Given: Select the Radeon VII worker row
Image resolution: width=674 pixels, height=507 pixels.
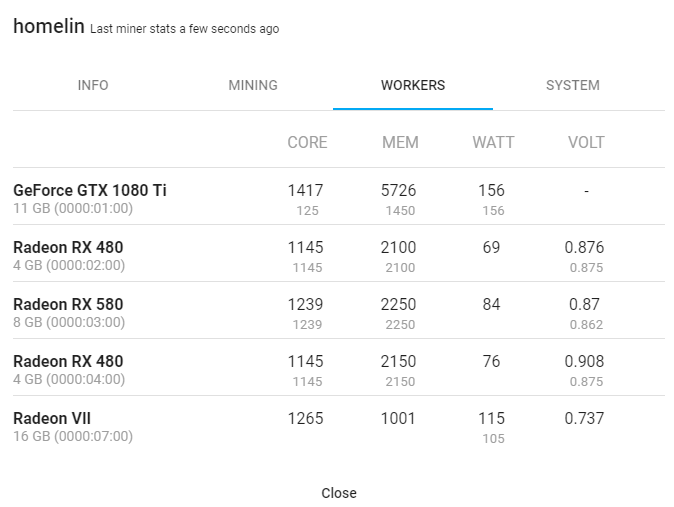Looking at the screenshot, I should (x=339, y=424).
